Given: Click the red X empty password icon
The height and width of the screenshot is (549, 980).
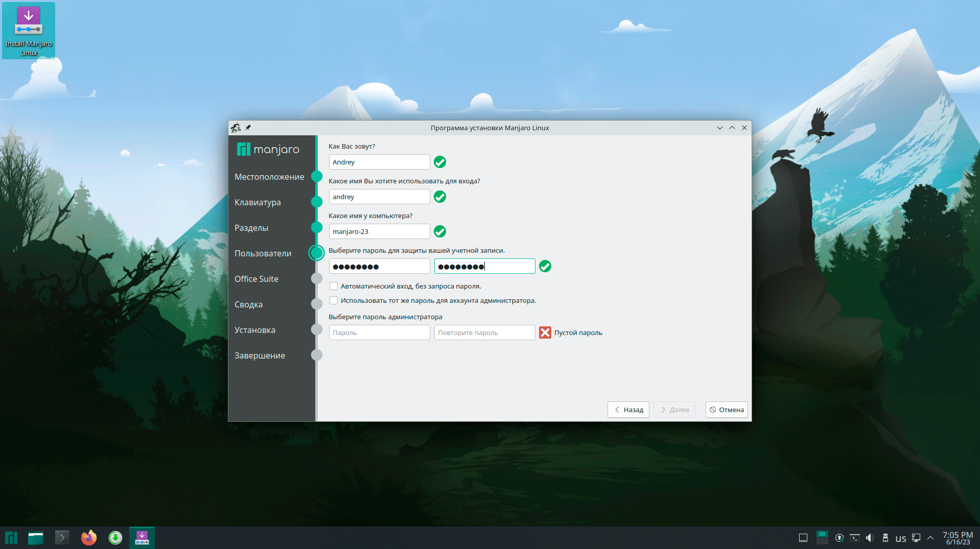Looking at the screenshot, I should point(545,332).
